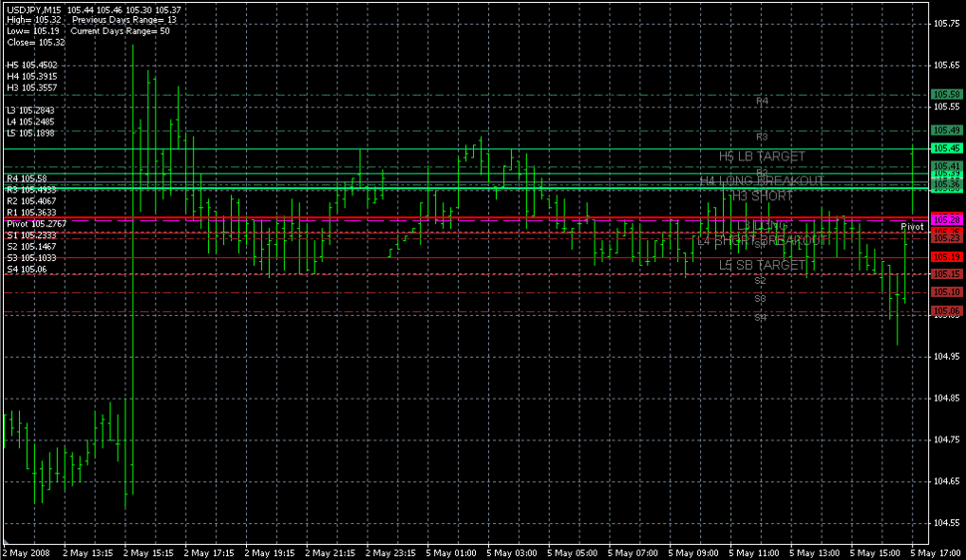The height and width of the screenshot is (560, 966).
Task: Click the 5 May 01:00 time label
Action: pyautogui.click(x=451, y=552)
